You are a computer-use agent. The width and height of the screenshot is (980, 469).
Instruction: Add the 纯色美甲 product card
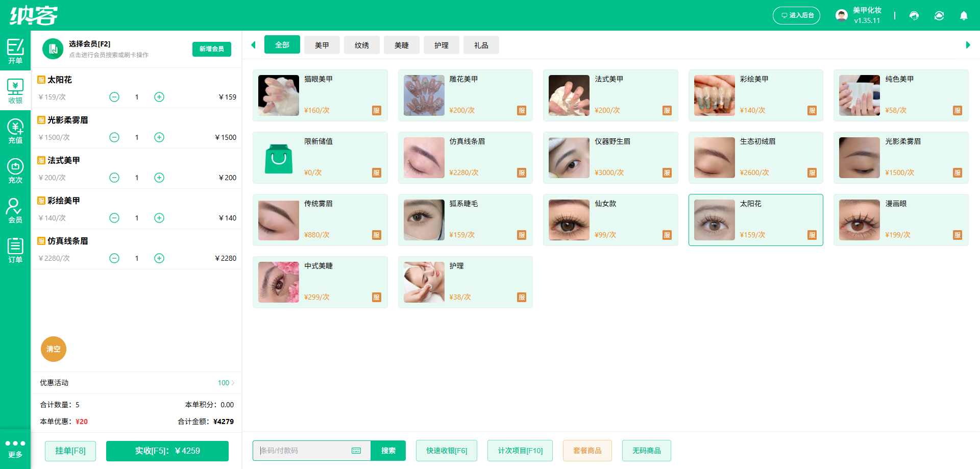click(x=901, y=95)
